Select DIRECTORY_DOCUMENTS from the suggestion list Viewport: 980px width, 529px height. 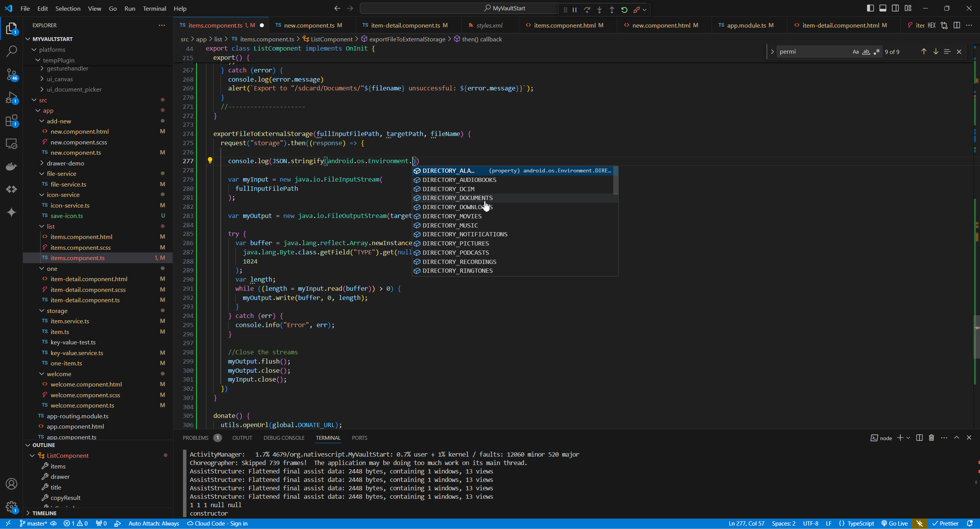click(457, 198)
